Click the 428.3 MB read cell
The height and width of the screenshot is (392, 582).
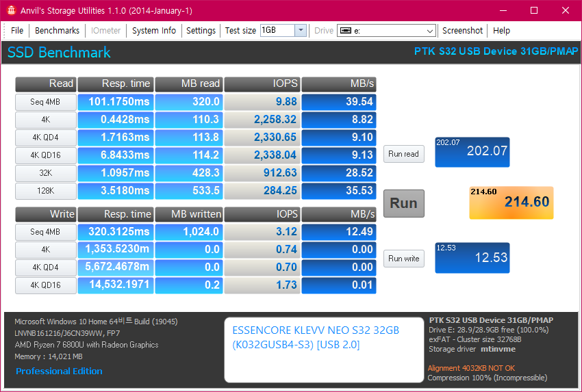(189, 173)
